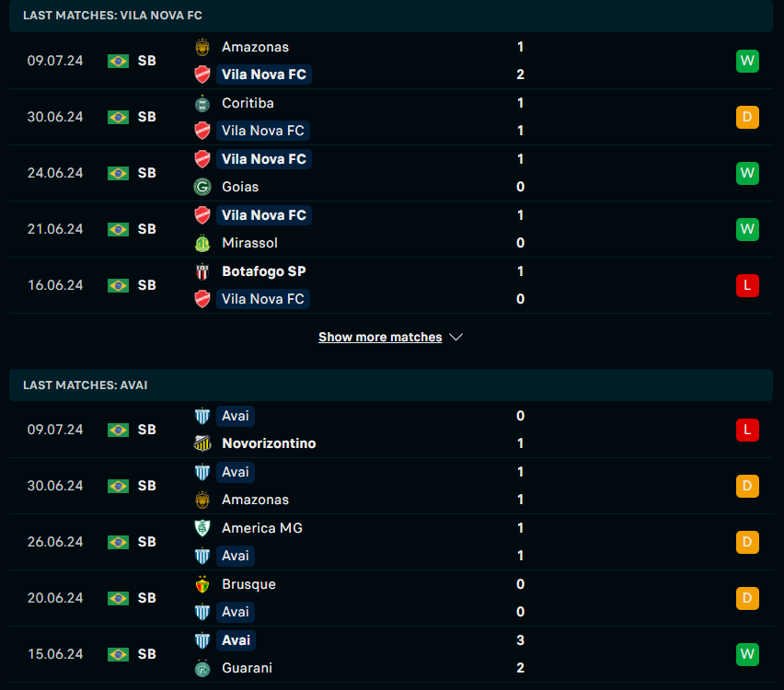Click highlighted Vila Nova FC name in Goias match
The image size is (784, 690).
click(x=263, y=159)
